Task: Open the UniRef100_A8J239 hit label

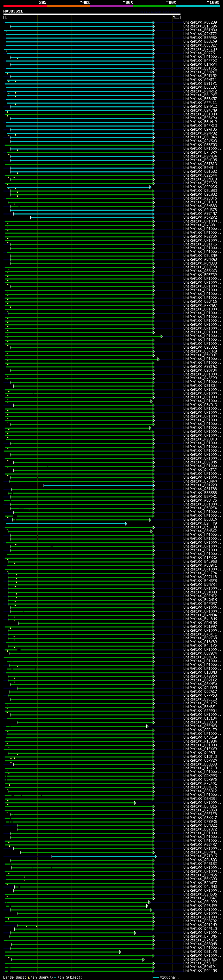Action: pos(200,23)
